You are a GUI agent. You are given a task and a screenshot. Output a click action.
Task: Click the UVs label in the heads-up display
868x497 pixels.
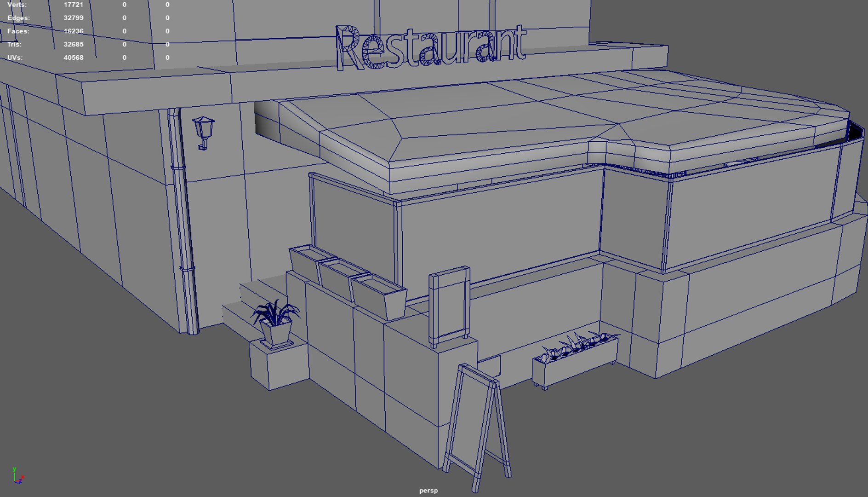pos(15,58)
